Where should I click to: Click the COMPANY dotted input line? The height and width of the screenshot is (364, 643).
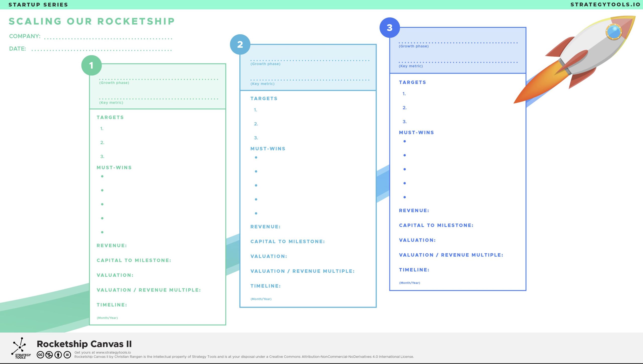(x=108, y=38)
